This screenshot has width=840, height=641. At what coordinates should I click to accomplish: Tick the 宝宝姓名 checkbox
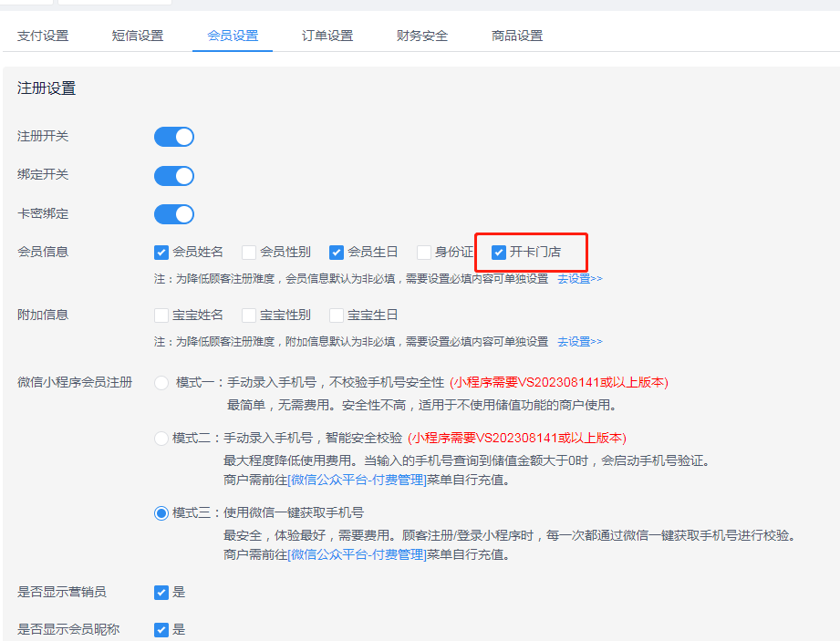point(161,315)
